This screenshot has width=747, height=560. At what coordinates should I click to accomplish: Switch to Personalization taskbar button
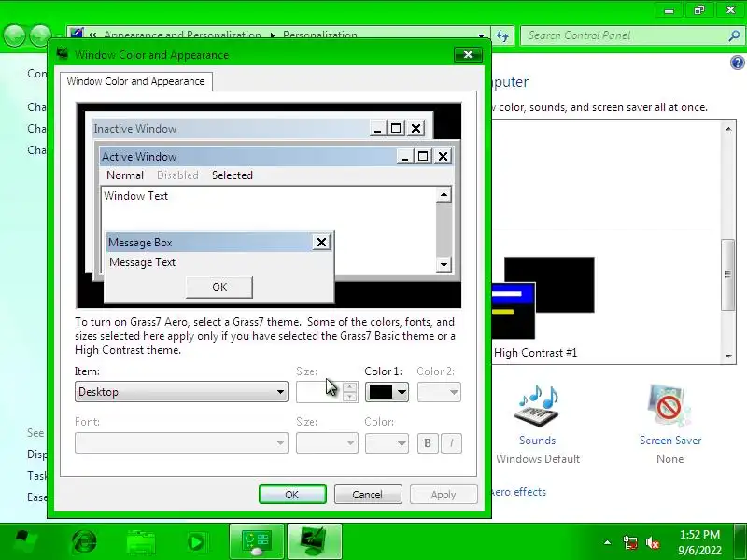(315, 541)
